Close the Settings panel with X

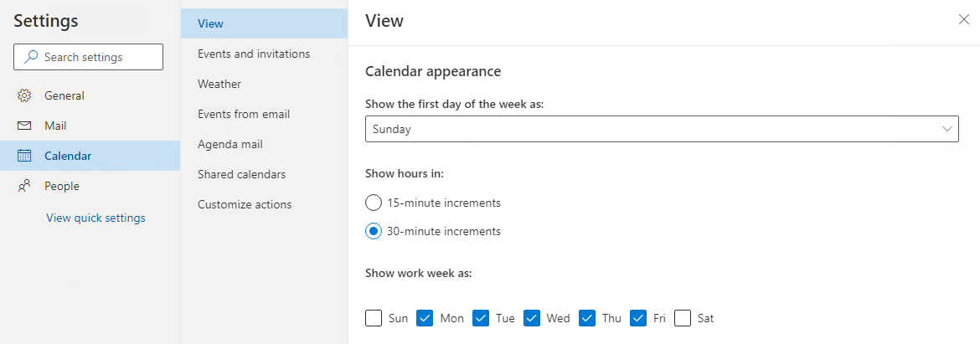tap(964, 20)
